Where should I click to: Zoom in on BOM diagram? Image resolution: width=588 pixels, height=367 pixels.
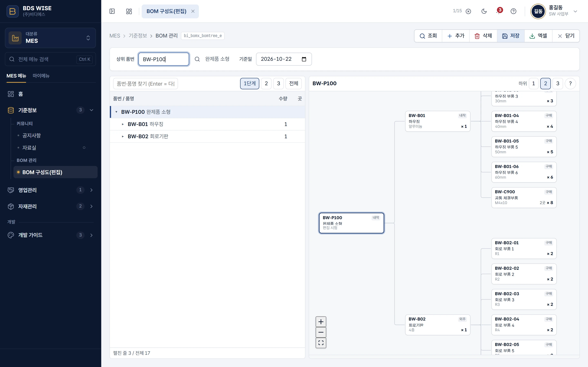[321, 322]
